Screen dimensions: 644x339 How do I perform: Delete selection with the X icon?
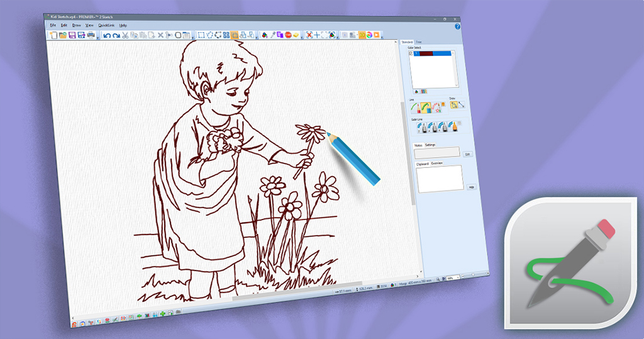tap(160, 36)
